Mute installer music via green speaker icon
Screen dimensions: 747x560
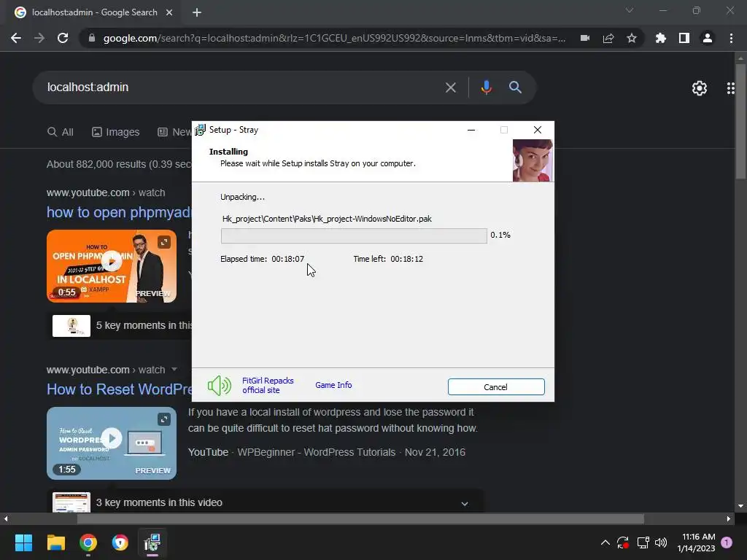pos(219,385)
